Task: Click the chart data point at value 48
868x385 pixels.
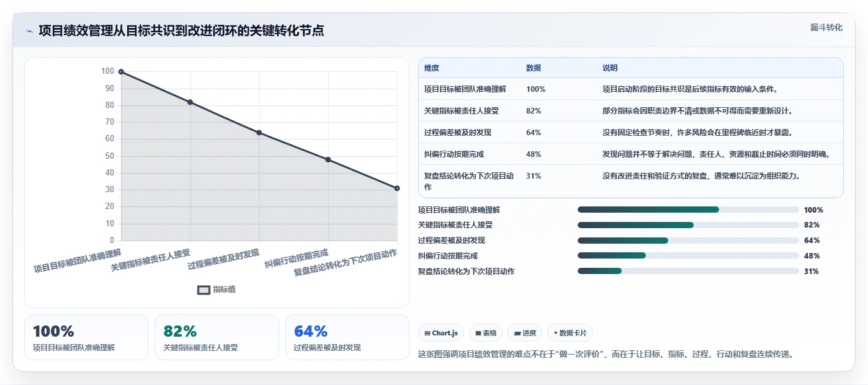Action: tap(328, 159)
